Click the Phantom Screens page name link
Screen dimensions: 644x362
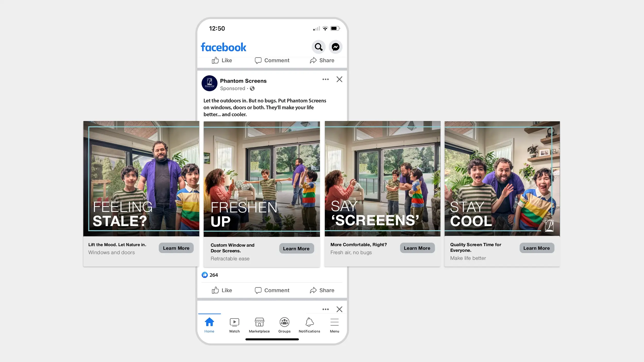click(243, 81)
